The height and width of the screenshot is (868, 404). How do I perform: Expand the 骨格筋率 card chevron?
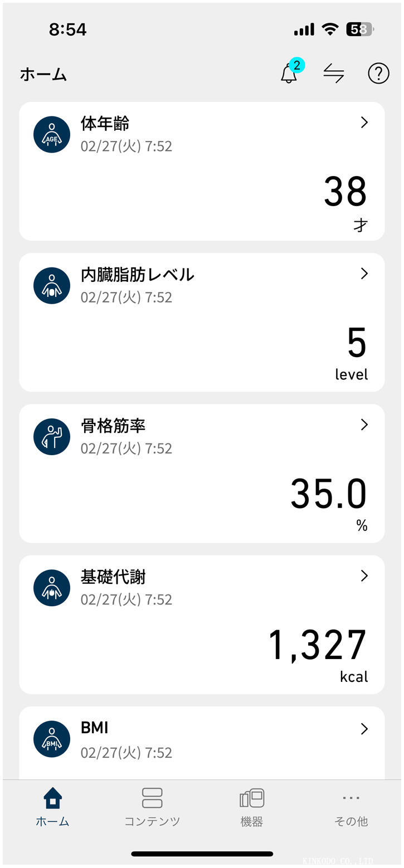pyautogui.click(x=364, y=425)
